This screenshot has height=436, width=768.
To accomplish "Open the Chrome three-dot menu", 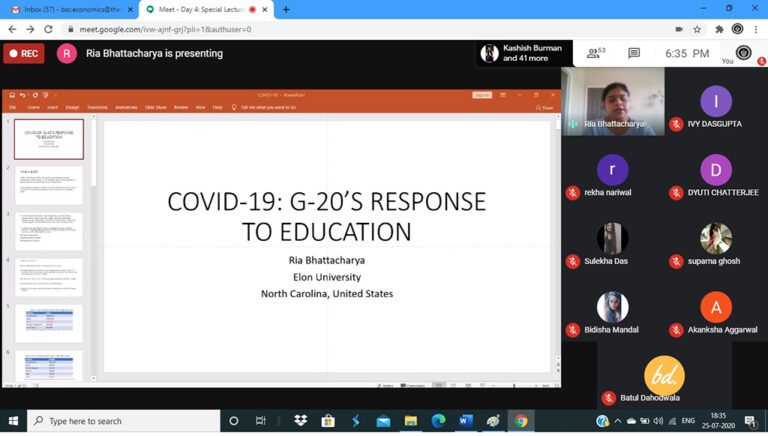I will click(756, 29).
